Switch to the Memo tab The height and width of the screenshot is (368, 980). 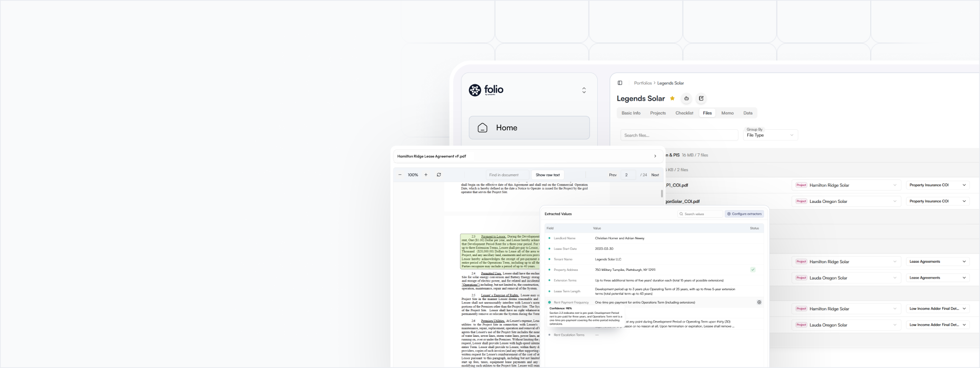click(x=727, y=113)
